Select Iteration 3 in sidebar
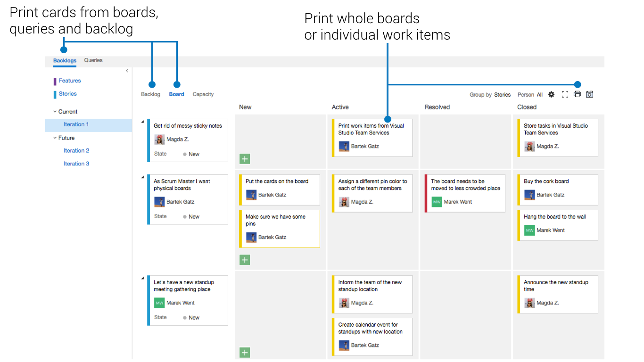 pyautogui.click(x=76, y=164)
